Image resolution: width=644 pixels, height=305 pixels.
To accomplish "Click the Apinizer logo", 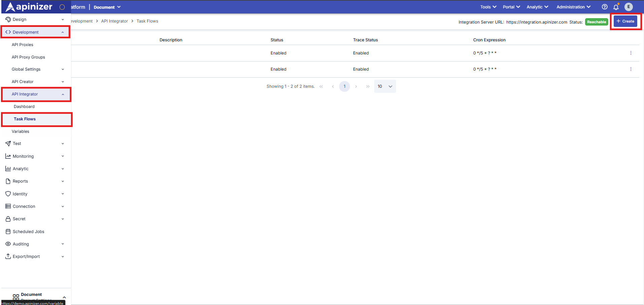I will (x=29, y=7).
